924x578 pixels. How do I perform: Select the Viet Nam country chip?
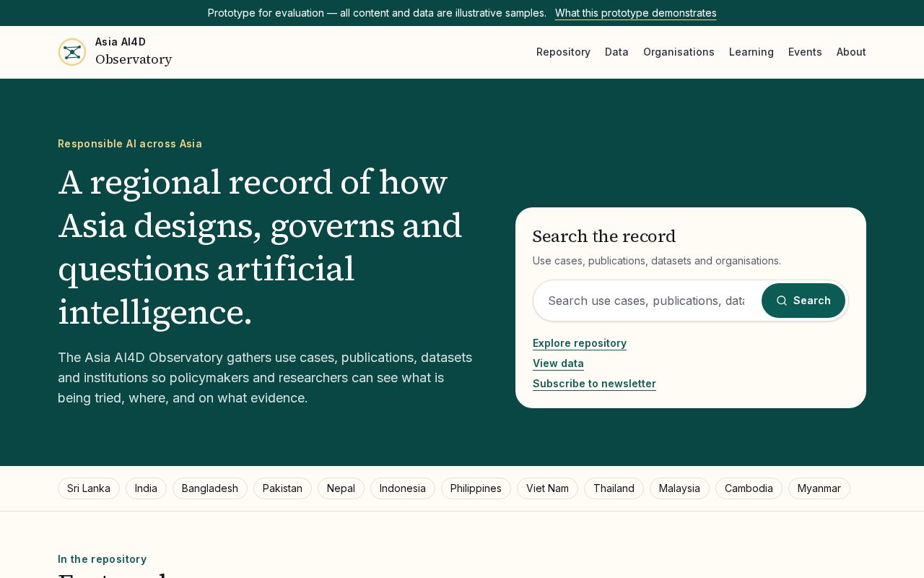[547, 488]
